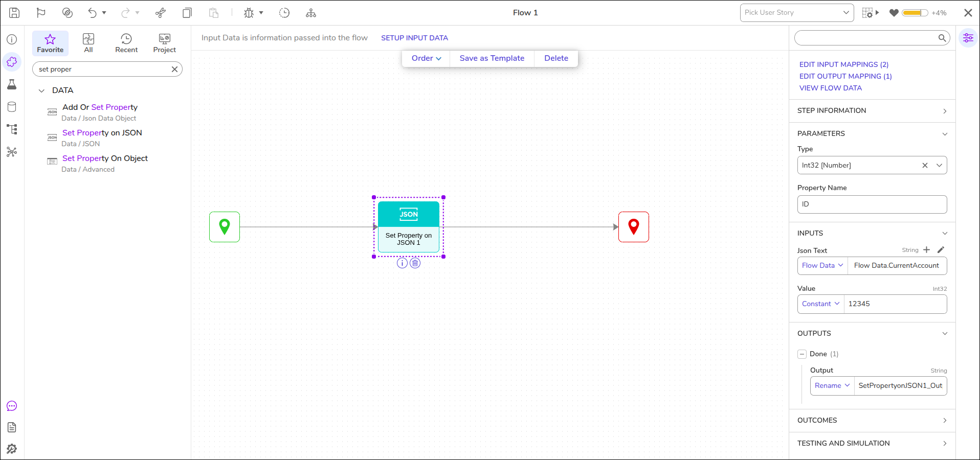The width and height of the screenshot is (980, 460).
Task: Collapse the DATA category in toolbox
Action: pyautogui.click(x=41, y=90)
